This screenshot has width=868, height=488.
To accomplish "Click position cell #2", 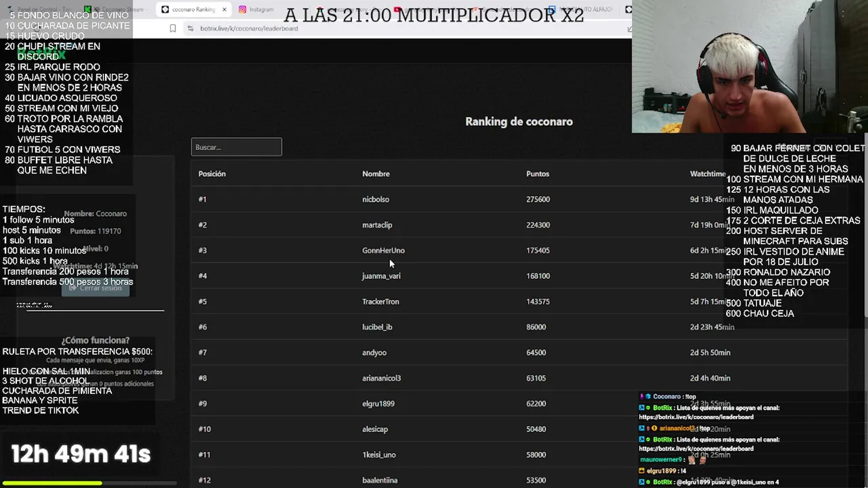I will coord(202,225).
